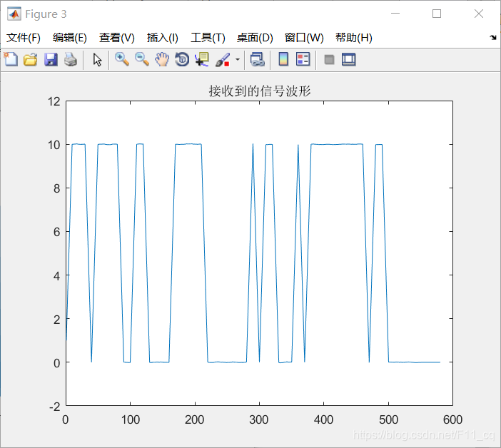Click x-axis tick label 600

coord(452,419)
